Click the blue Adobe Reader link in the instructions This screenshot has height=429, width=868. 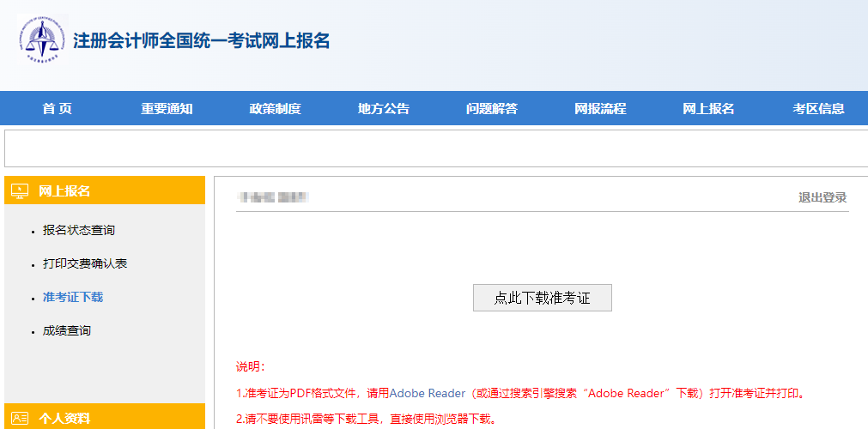click(x=427, y=393)
